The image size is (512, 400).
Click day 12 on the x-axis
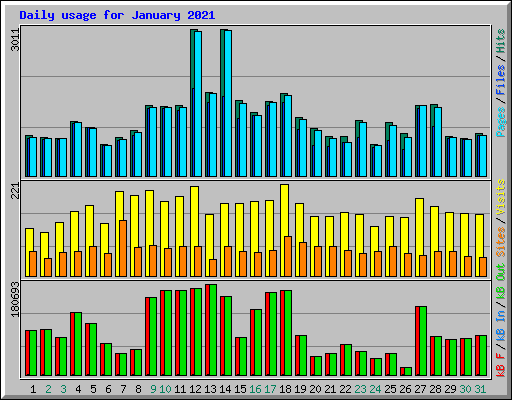click(x=195, y=389)
